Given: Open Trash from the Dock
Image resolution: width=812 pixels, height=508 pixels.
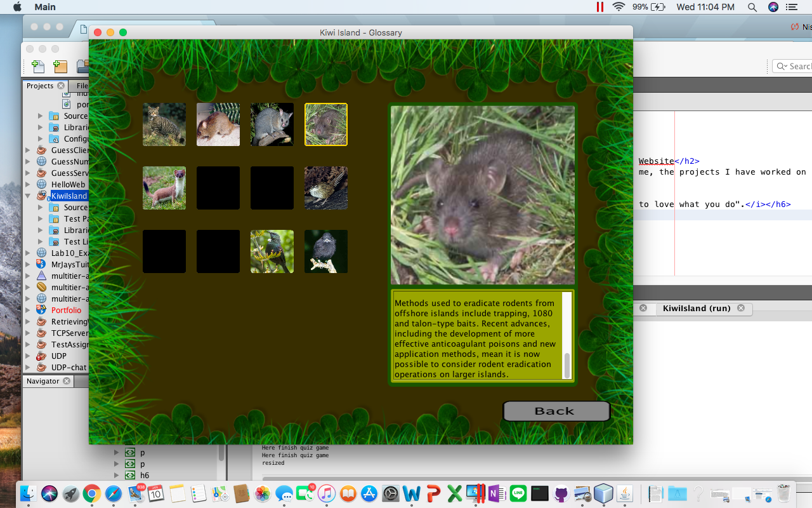Looking at the screenshot, I should click(x=784, y=493).
